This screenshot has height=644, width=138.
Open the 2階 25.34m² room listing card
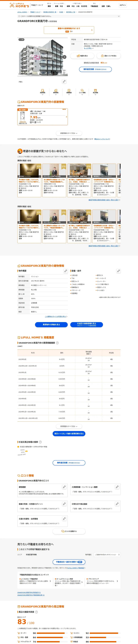click(43, 117)
